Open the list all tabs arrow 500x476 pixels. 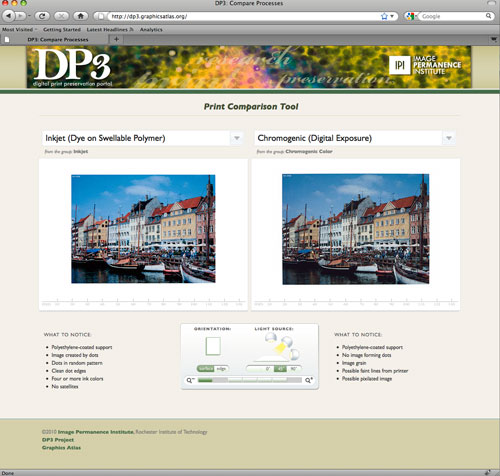click(x=494, y=39)
